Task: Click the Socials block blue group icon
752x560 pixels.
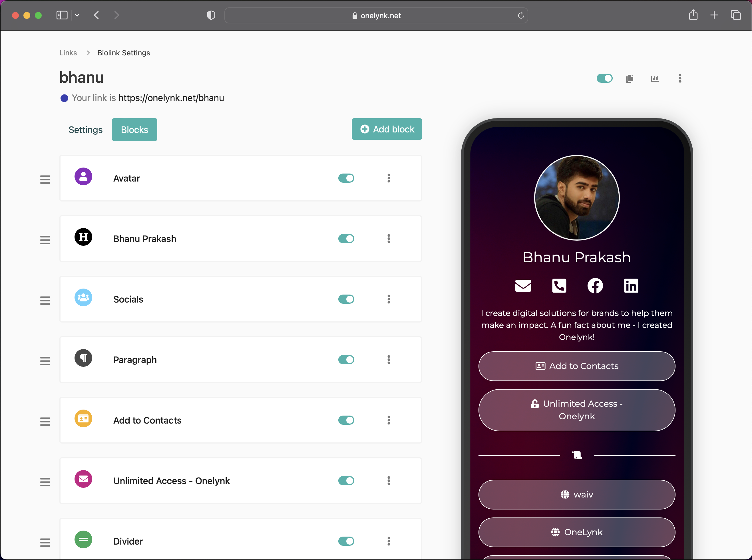Action: pyautogui.click(x=83, y=298)
